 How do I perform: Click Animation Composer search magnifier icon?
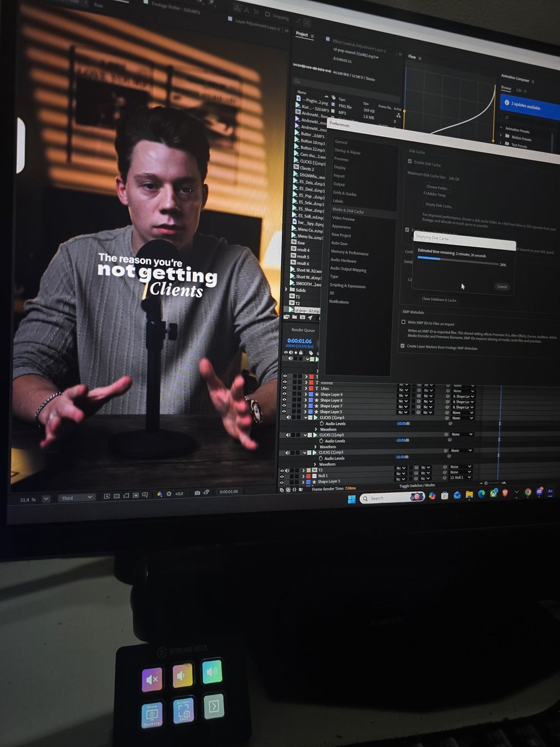(x=506, y=117)
